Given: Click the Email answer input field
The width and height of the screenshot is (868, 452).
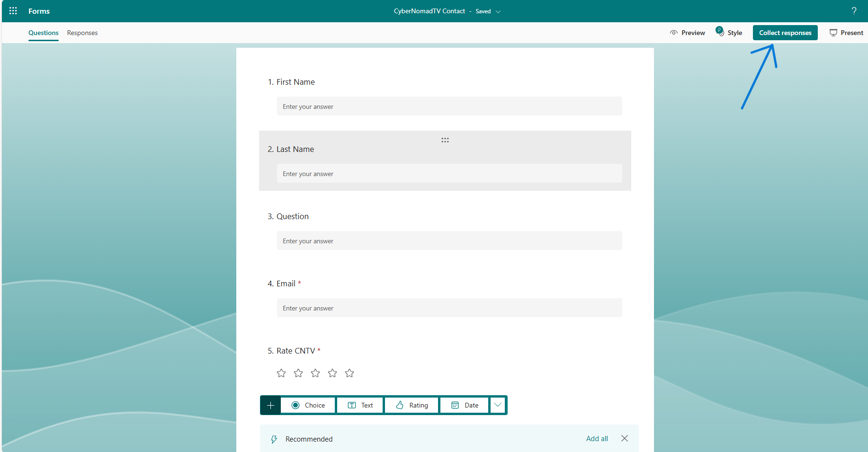Looking at the screenshot, I should (449, 308).
